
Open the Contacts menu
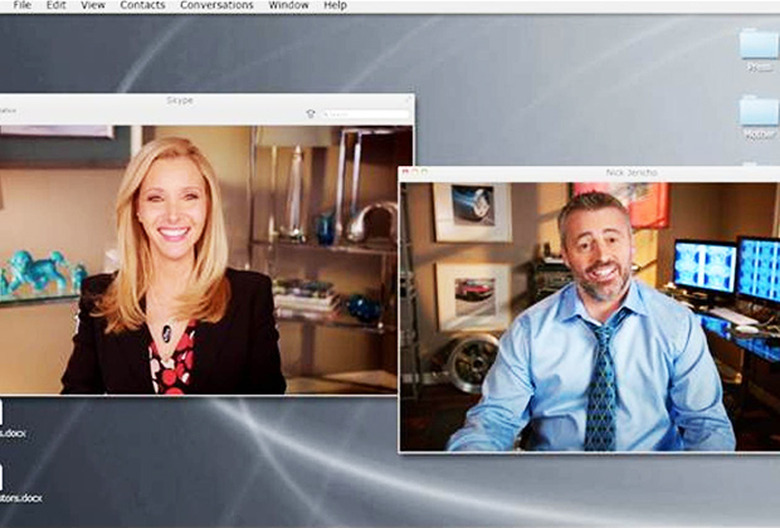click(x=143, y=6)
